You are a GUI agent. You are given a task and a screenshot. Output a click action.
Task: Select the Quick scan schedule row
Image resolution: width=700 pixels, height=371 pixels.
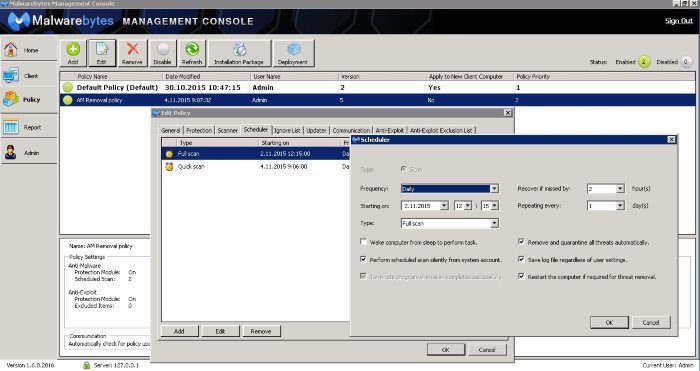coord(256,167)
